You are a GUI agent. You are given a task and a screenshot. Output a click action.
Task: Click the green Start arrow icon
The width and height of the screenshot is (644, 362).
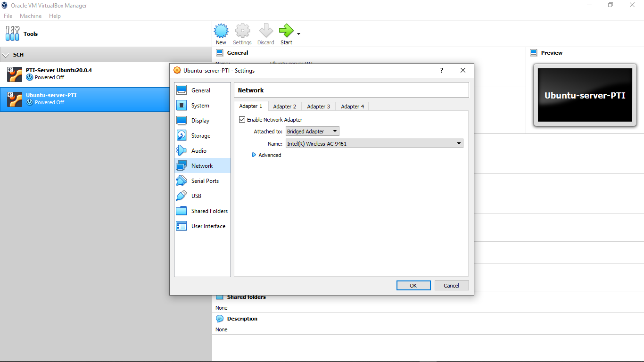click(x=286, y=31)
